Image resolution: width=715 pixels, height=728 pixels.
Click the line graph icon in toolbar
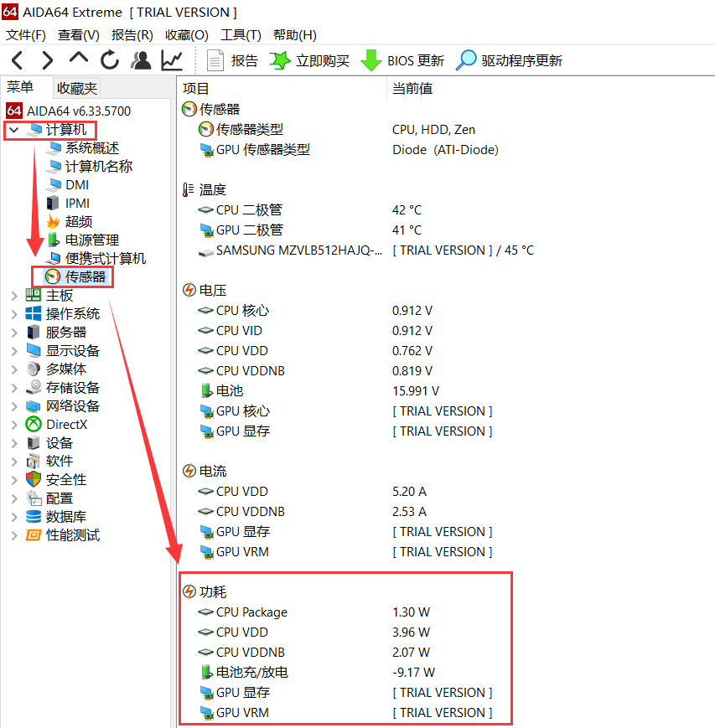click(x=172, y=60)
